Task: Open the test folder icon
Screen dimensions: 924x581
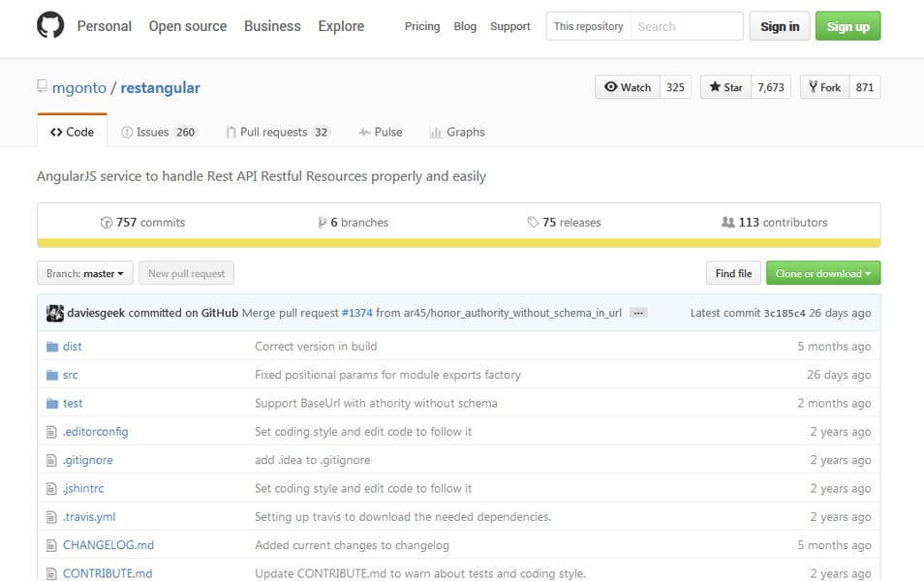Action: [x=52, y=403]
